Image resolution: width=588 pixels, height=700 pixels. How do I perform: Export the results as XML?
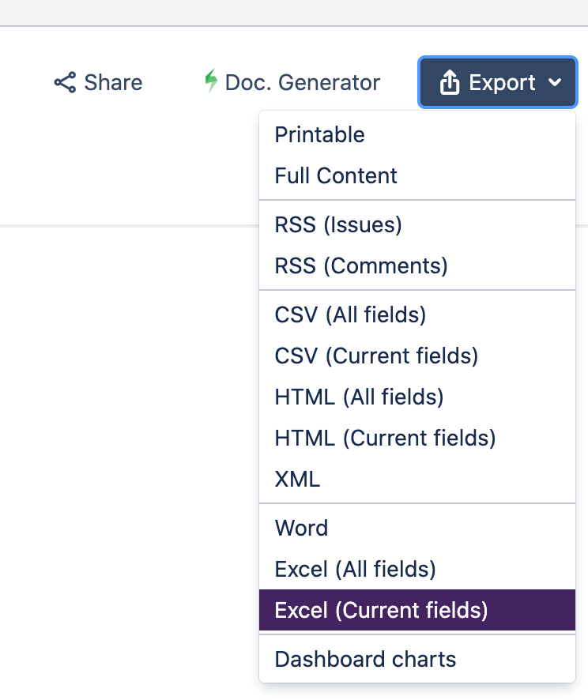(x=297, y=479)
